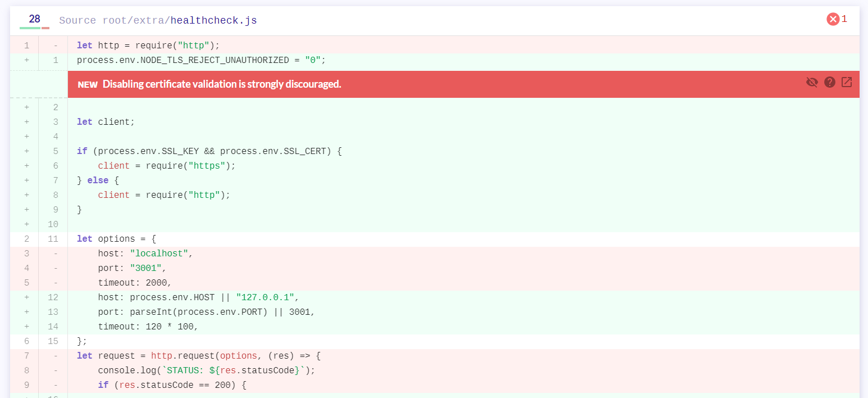Hide the certificate validation issue with eye-slash icon
868x398 pixels.
812,83
